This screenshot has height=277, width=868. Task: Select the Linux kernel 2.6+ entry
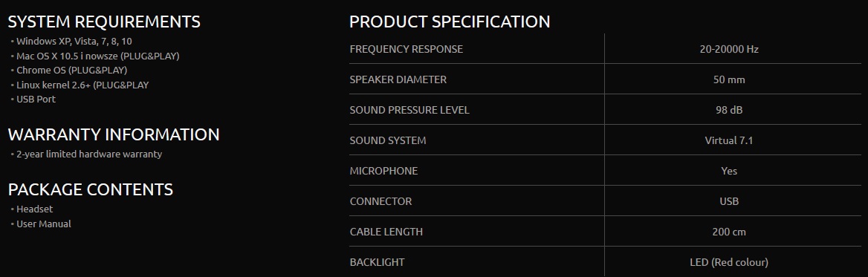pyautogui.click(x=82, y=85)
